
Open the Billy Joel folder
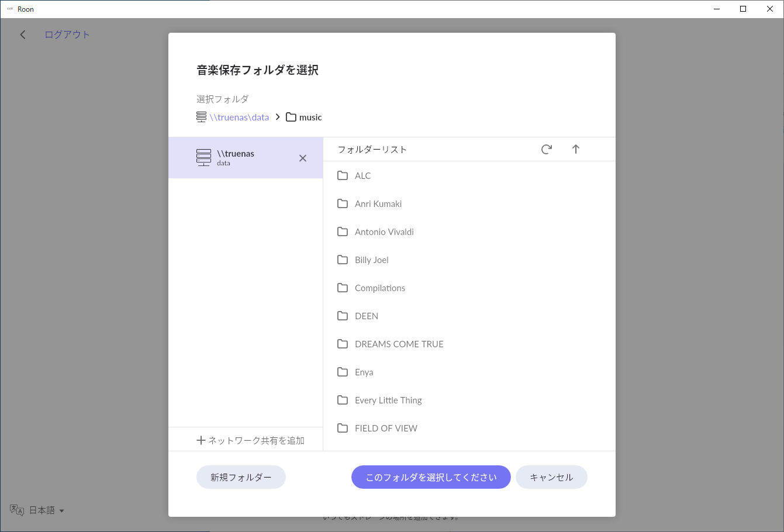(469, 260)
